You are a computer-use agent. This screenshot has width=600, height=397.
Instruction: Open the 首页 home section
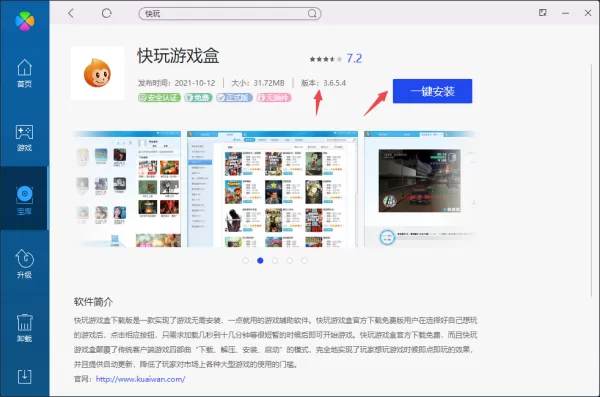pos(24,74)
